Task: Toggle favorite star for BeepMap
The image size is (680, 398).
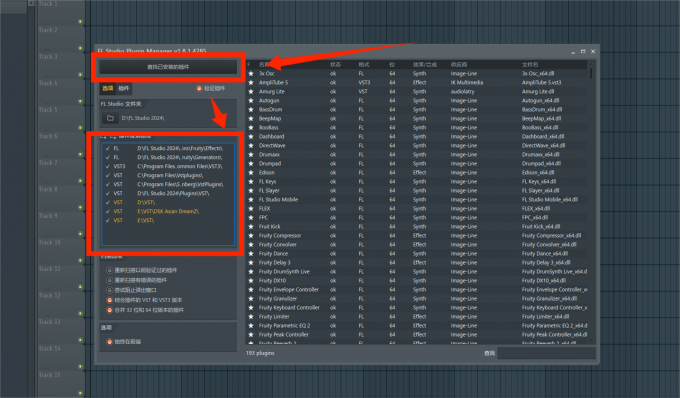Action: coord(251,118)
